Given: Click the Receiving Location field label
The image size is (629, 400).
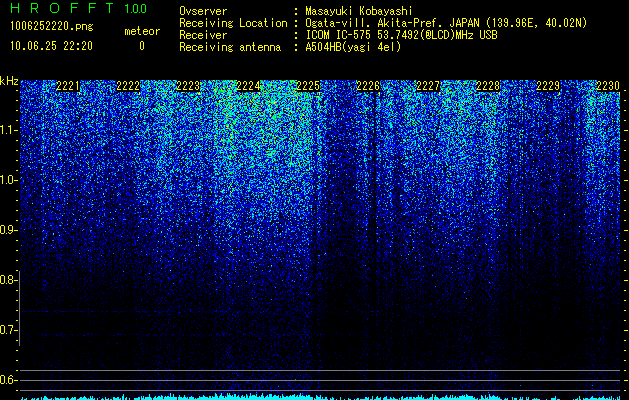Looking at the screenshot, I should click(233, 23).
